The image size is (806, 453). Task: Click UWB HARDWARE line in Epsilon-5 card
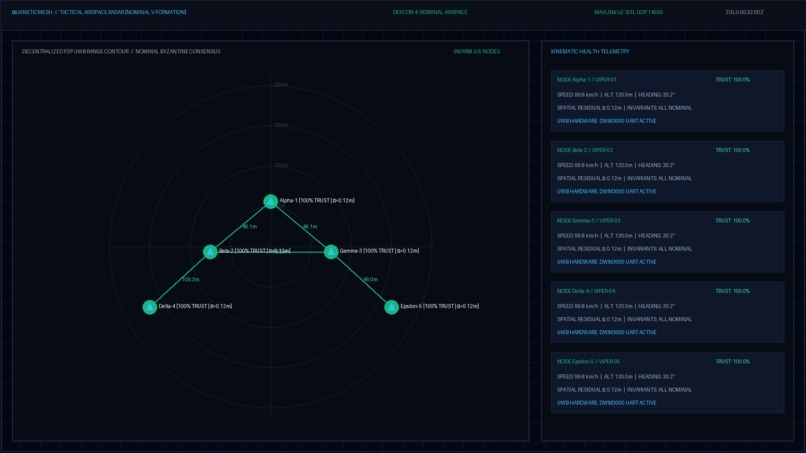point(606,403)
